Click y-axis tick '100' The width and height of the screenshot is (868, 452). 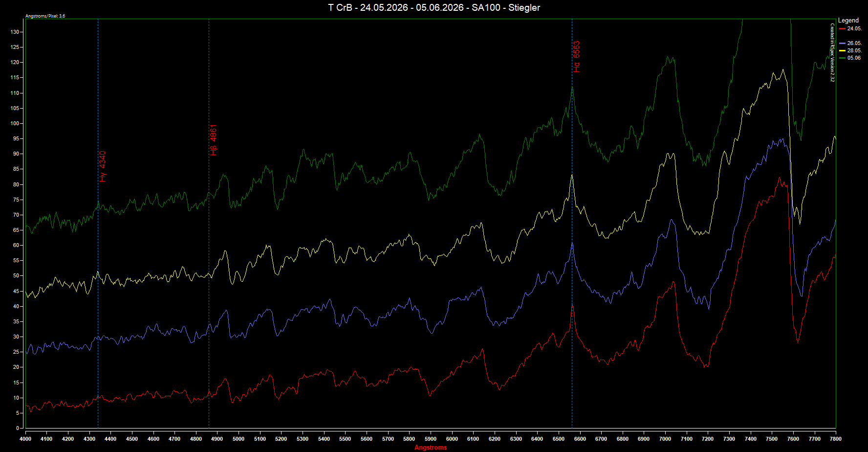[15, 123]
